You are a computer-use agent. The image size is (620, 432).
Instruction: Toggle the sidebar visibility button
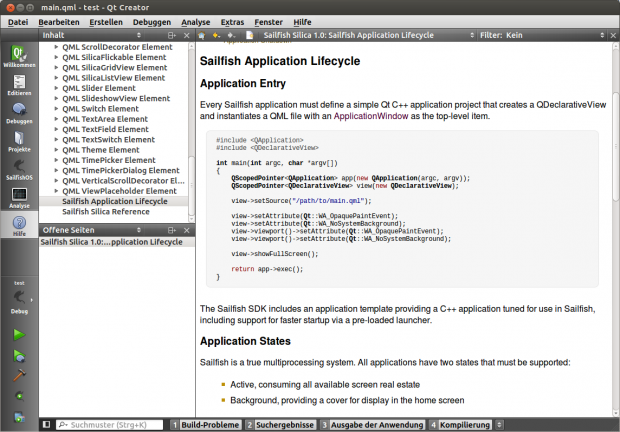click(x=46, y=425)
